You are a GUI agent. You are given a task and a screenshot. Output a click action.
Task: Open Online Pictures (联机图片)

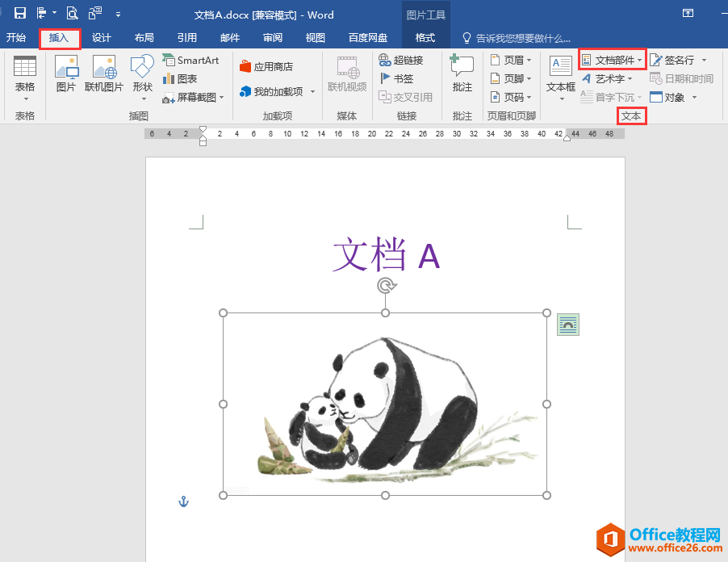coord(103,73)
